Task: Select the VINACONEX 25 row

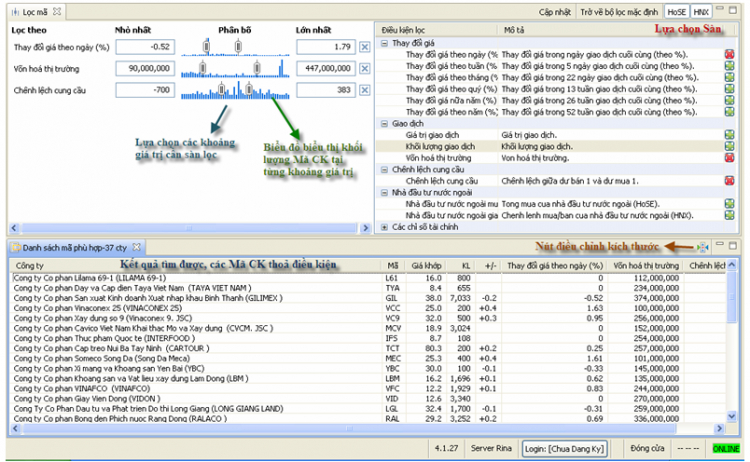Action: click(x=368, y=308)
